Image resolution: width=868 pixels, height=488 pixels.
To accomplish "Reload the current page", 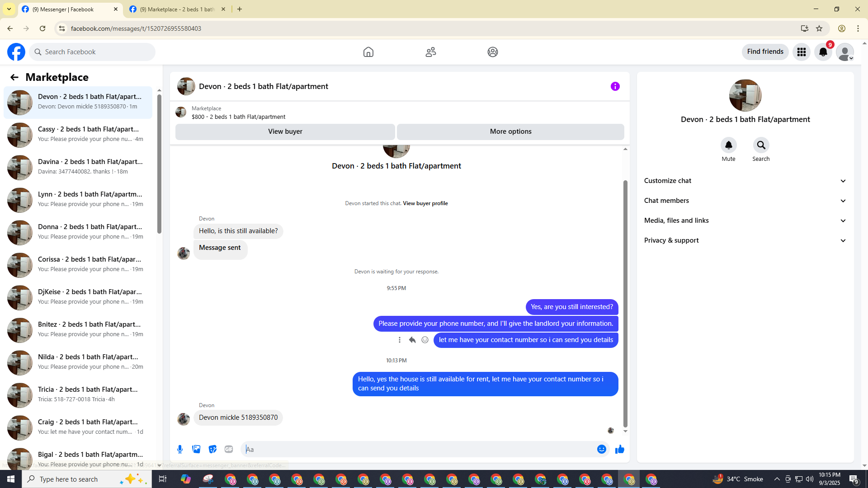I will point(42,28).
